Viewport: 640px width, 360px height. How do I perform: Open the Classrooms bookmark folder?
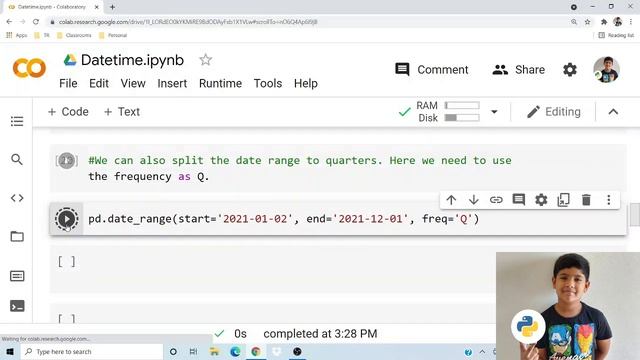[74, 36]
